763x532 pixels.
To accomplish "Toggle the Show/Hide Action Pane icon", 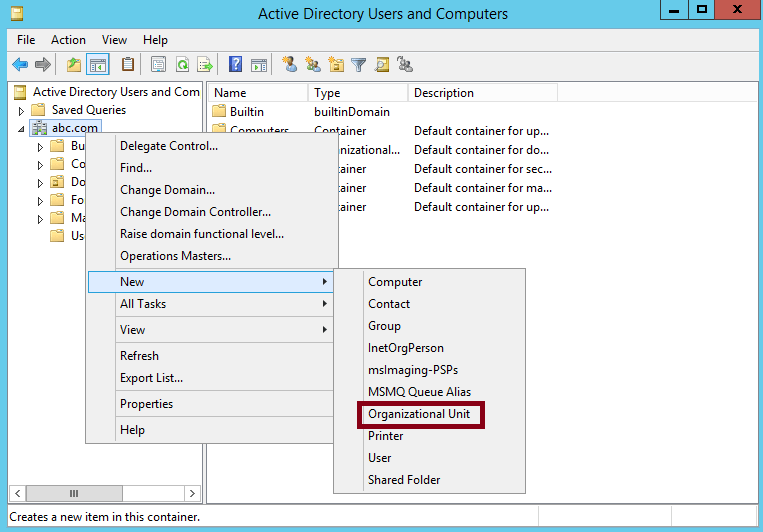I will coord(259,64).
